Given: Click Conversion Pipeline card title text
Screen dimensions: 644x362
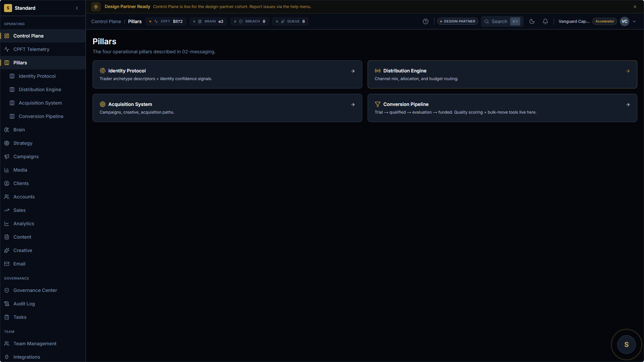Looking at the screenshot, I should point(406,104).
